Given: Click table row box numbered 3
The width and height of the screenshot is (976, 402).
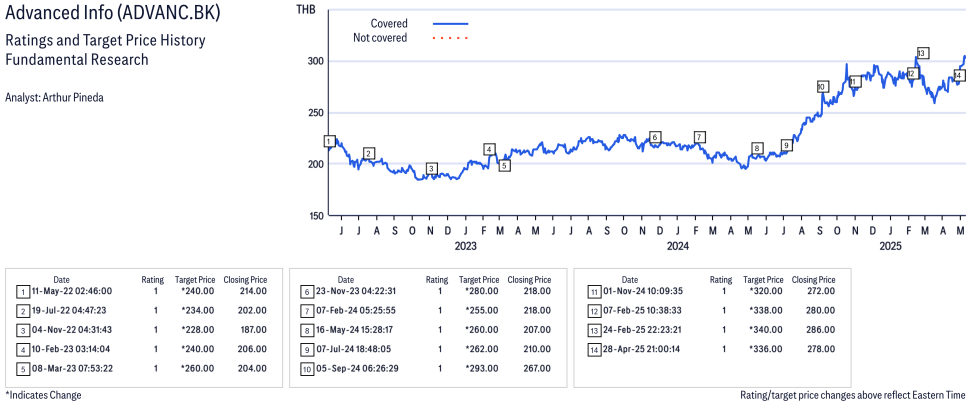Looking at the screenshot, I should point(22,330).
